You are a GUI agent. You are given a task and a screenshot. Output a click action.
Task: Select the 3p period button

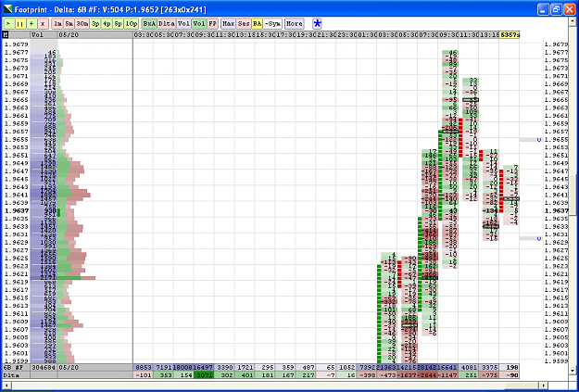coord(95,24)
